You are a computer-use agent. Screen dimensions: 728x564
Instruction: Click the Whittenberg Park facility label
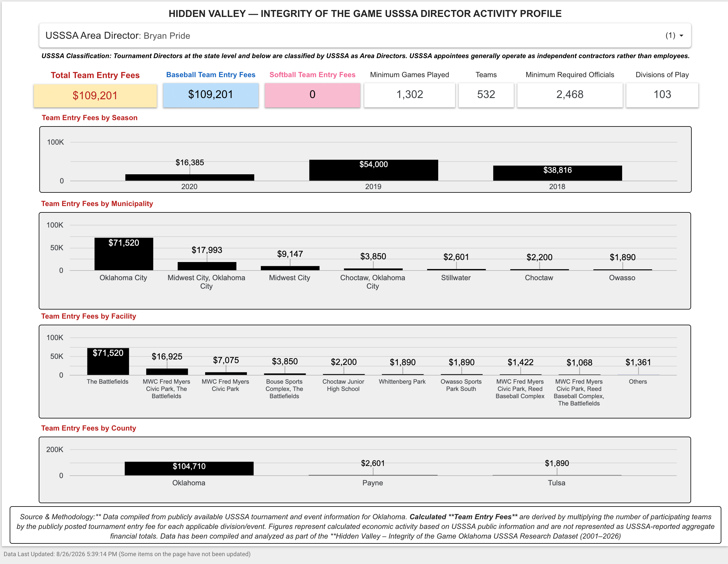(402, 382)
